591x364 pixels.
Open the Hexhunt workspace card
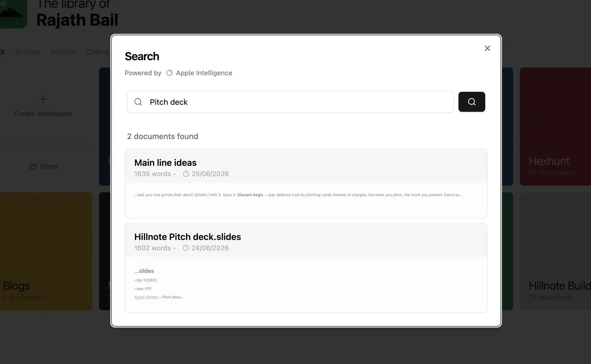point(555,127)
